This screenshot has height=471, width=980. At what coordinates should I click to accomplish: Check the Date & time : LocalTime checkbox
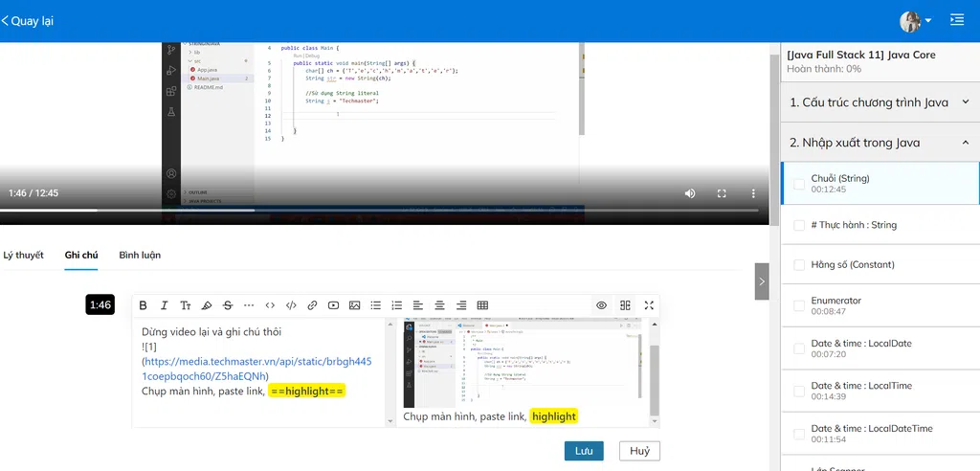click(799, 391)
